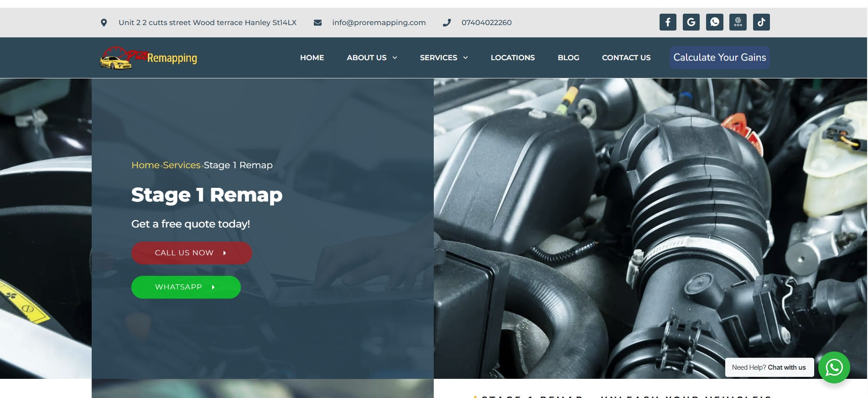This screenshot has height=398, width=868.
Task: Navigate to Contact Us page
Action: point(626,57)
